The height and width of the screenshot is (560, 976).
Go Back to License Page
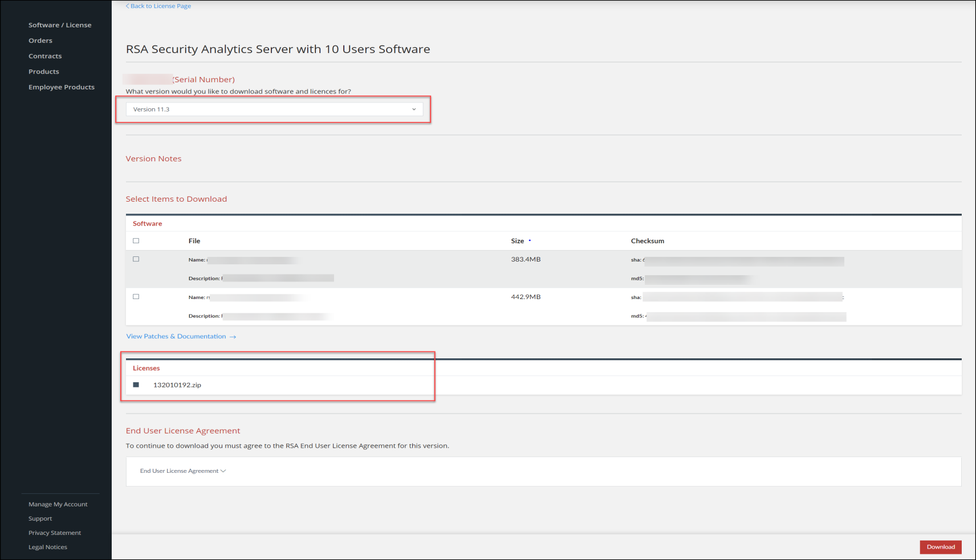158,6
